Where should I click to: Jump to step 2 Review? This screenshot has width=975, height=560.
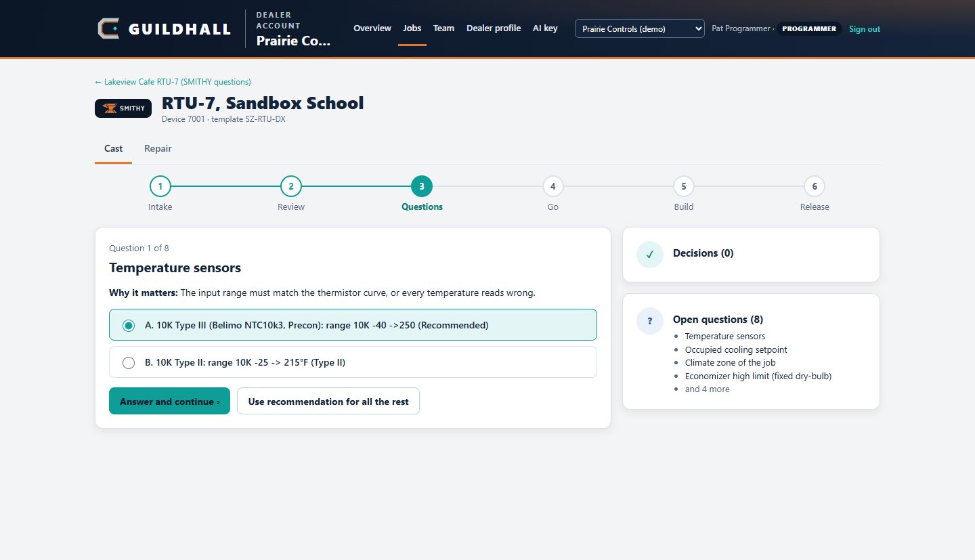click(291, 186)
